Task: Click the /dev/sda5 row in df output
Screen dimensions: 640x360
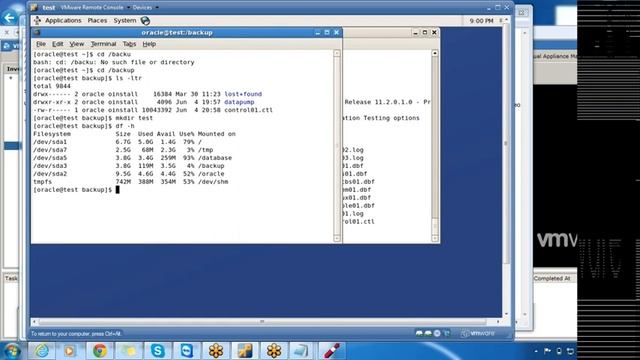Action: (x=133, y=158)
